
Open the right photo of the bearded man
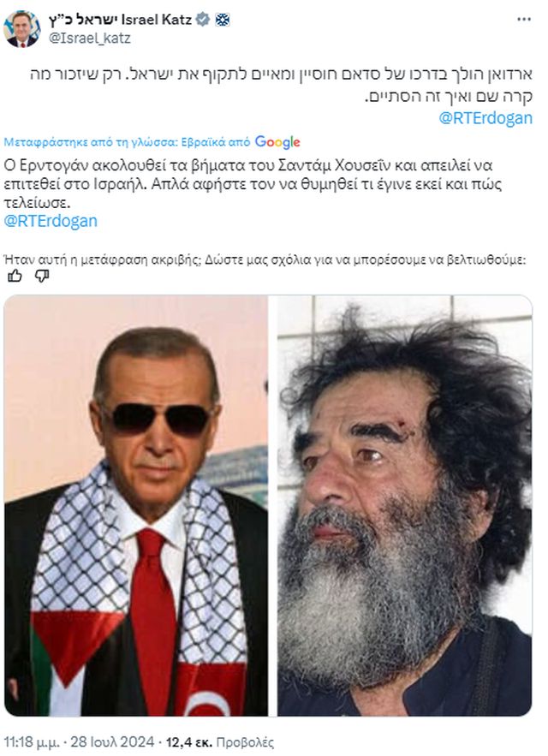pos(404,505)
